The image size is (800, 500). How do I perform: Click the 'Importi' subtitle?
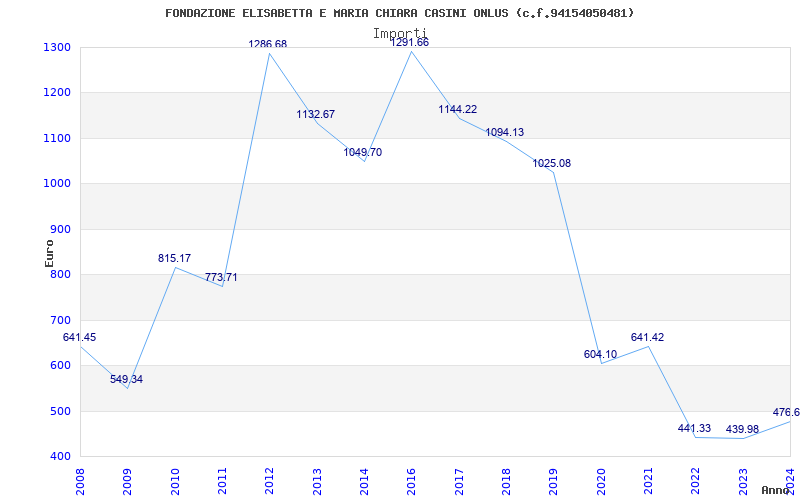tap(400, 34)
